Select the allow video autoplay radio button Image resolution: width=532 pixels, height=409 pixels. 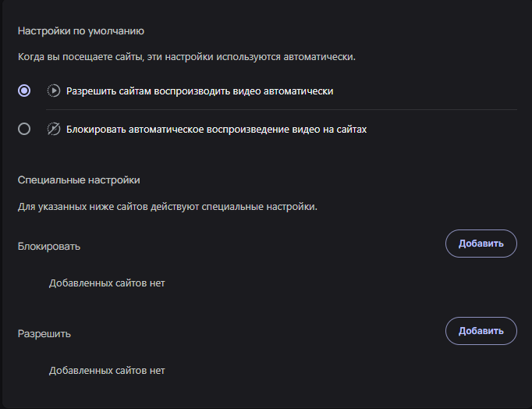tap(24, 91)
